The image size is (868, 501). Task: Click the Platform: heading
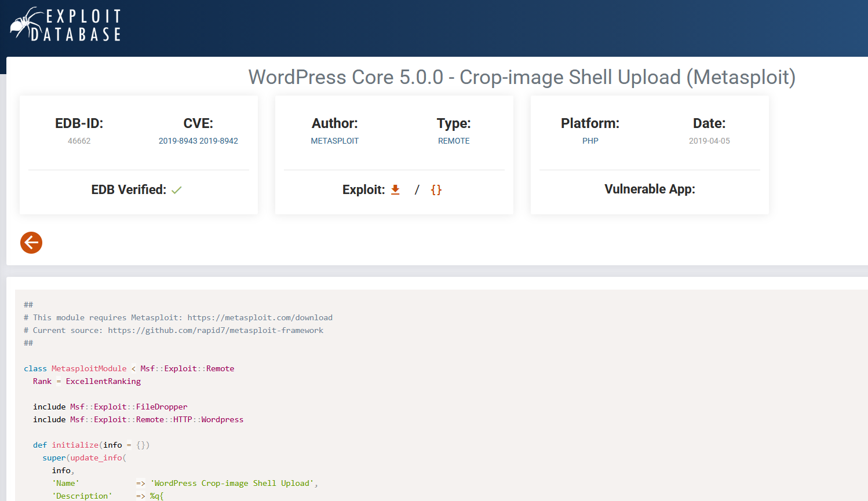(x=590, y=123)
